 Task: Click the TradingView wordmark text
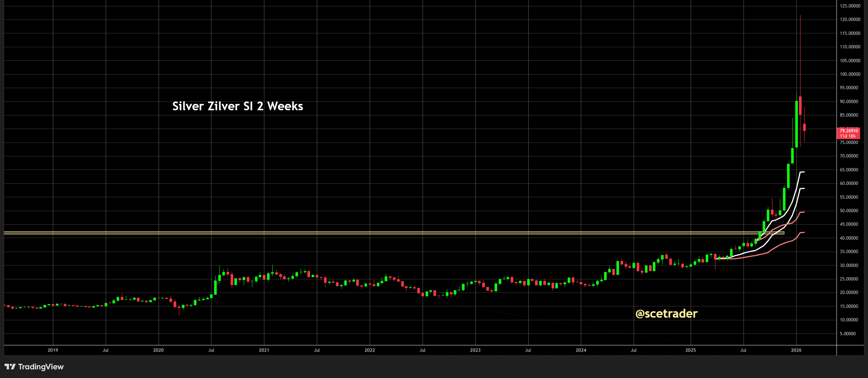[41, 367]
